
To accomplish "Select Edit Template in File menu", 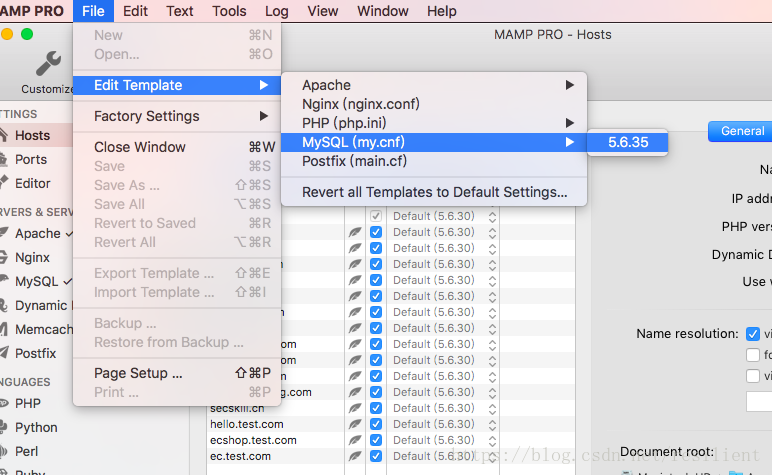I will click(177, 85).
